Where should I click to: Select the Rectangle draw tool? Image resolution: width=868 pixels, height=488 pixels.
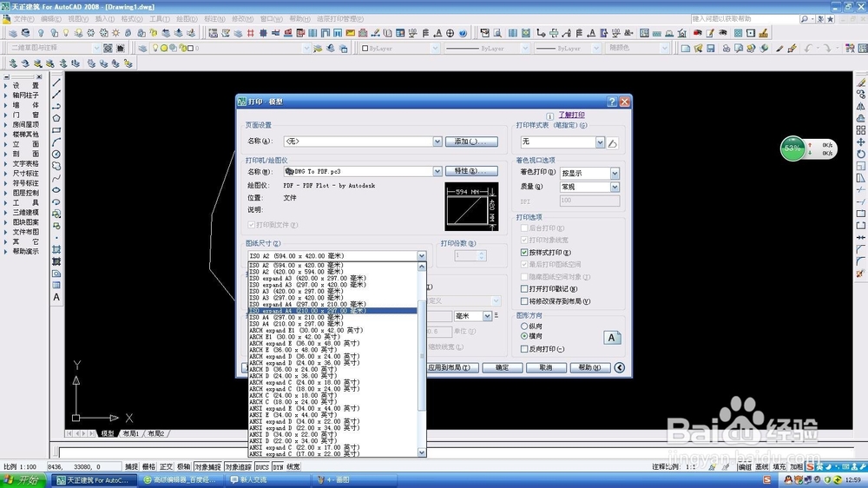(56, 130)
